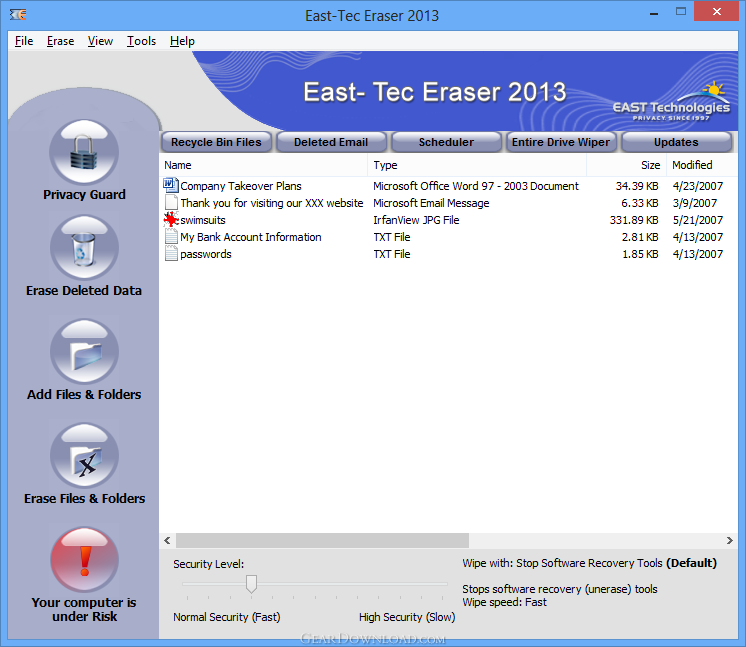
Task: Click the Microsoft Office Word 97 - 2003 Document type
Action: coord(476,186)
